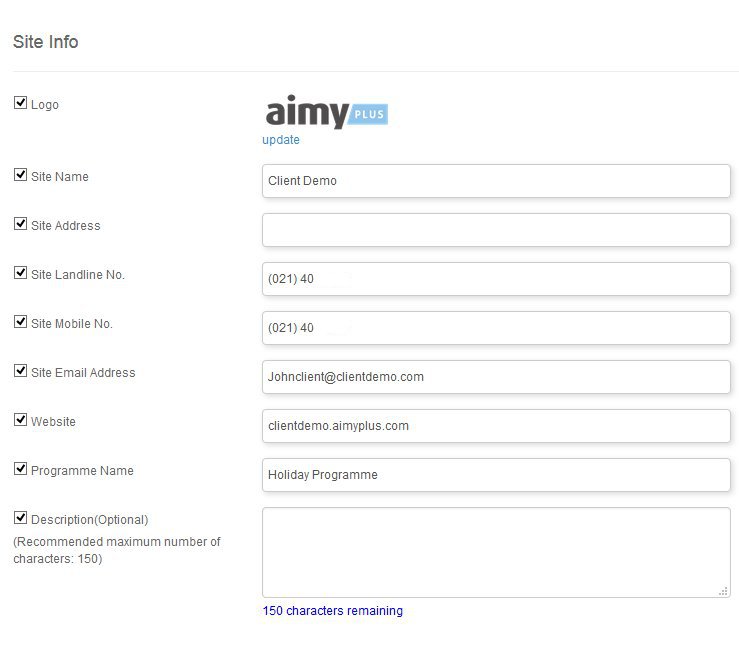Click inside the Description text area
This screenshot has width=739, height=645.
[x=496, y=552]
